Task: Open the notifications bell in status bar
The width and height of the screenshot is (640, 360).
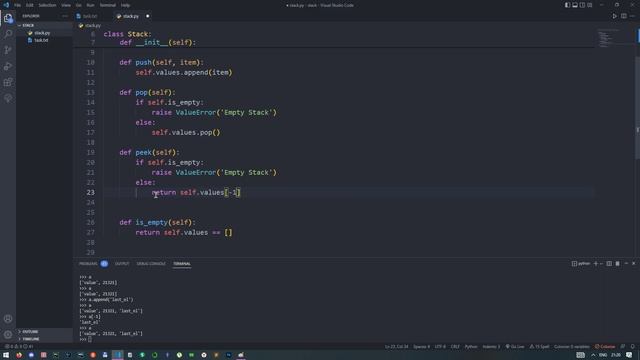Action: 632,347
